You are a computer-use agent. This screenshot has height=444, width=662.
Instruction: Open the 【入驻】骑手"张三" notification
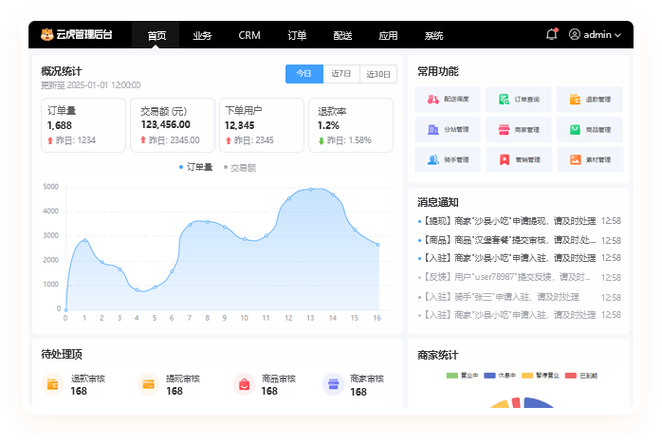519,297
